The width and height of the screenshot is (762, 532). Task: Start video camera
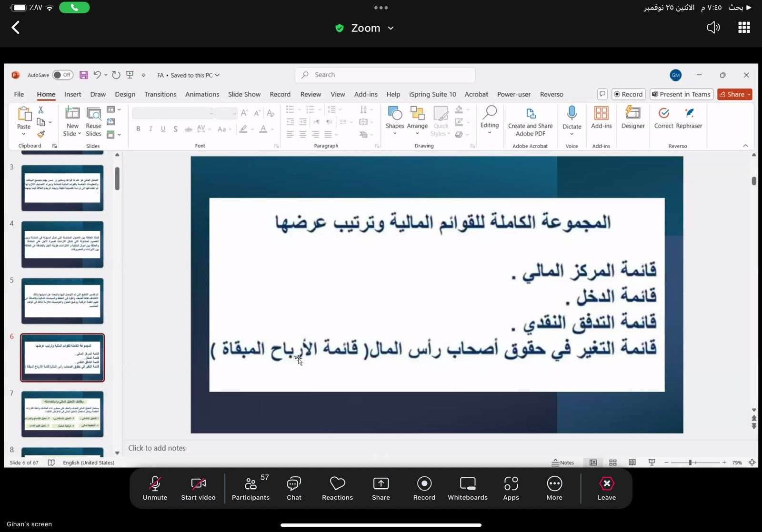pos(198,488)
